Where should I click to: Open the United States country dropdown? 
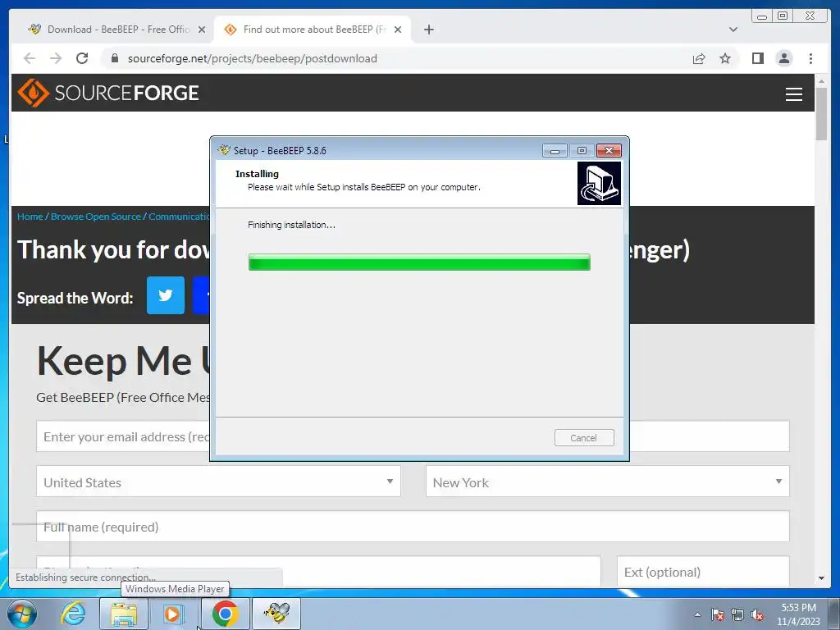pos(218,482)
